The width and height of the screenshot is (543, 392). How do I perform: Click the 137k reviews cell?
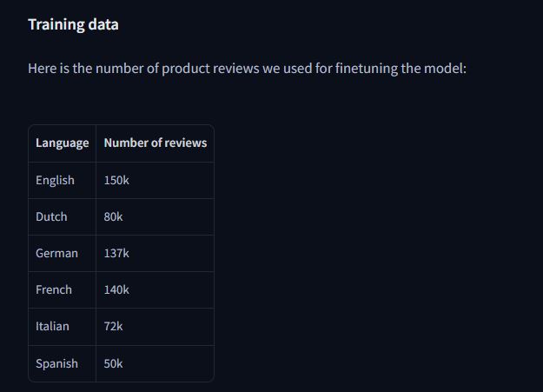156,253
